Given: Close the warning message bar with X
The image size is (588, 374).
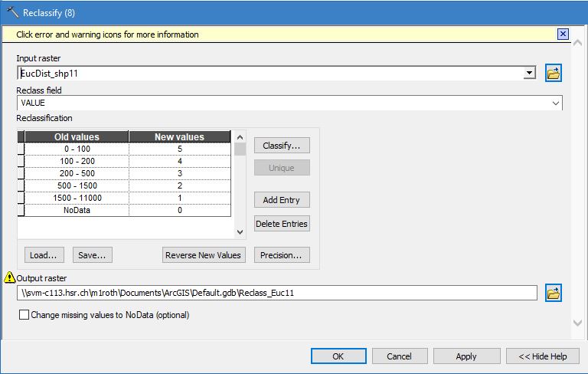Looking at the screenshot, I should click(x=563, y=34).
